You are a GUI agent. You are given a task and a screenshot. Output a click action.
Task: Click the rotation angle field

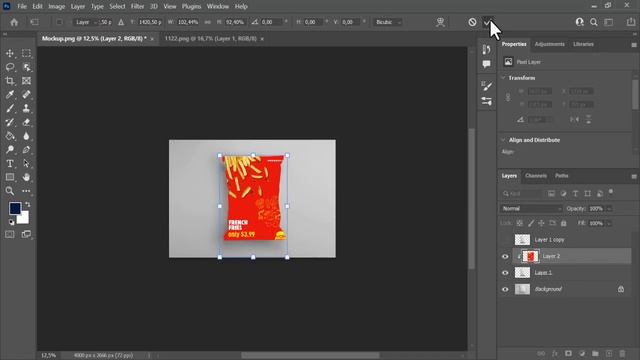tap(271, 22)
